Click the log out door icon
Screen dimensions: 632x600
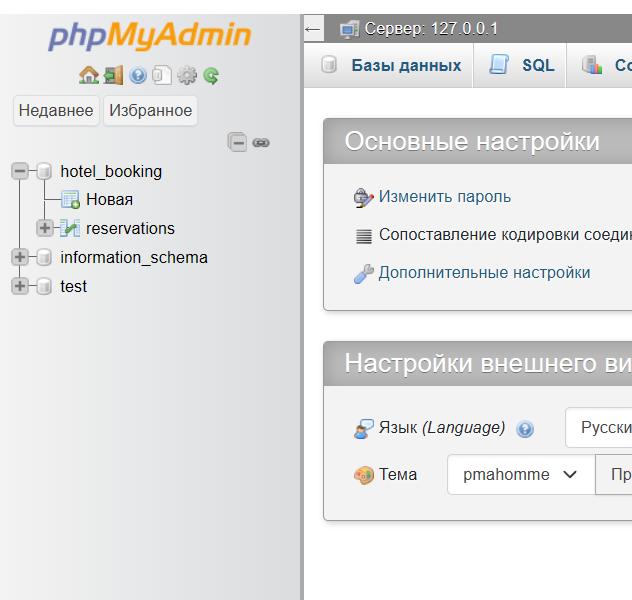click(x=113, y=75)
